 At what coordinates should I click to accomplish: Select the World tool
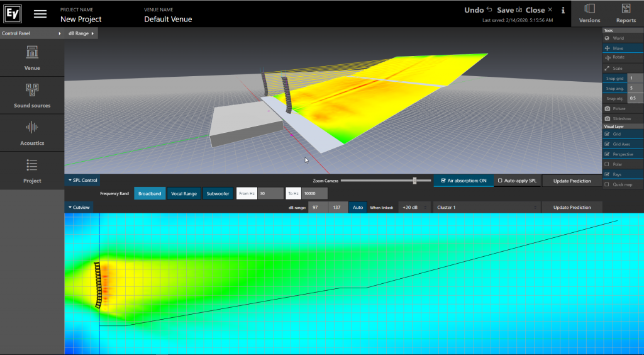click(623, 38)
